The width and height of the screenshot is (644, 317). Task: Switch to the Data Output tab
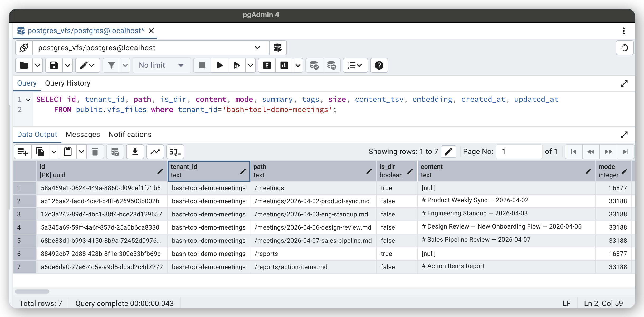pos(37,135)
